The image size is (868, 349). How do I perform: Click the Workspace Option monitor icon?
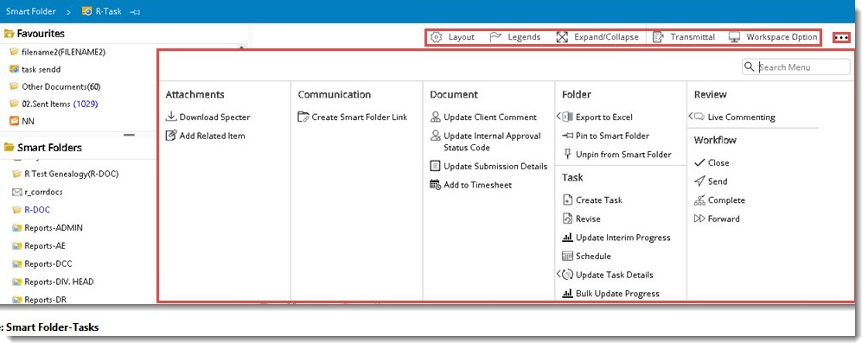[x=734, y=37]
